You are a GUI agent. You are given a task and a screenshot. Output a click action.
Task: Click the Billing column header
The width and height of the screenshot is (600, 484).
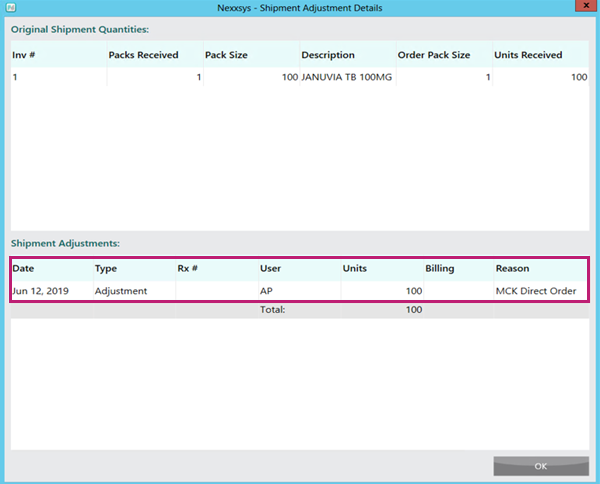click(x=439, y=269)
